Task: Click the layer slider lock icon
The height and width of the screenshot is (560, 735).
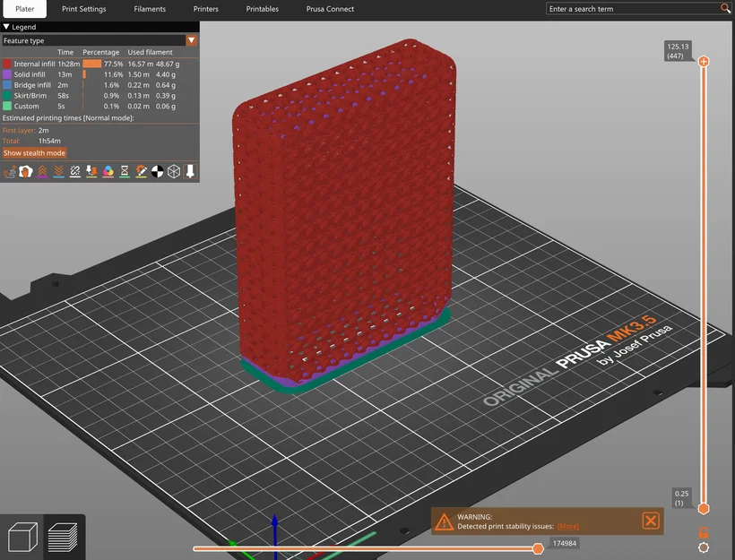Action: (703, 532)
